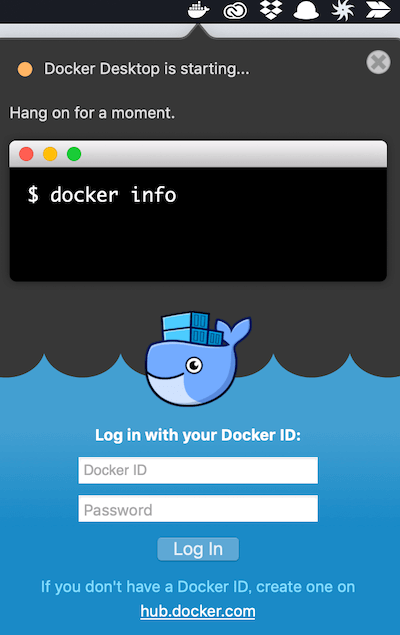Click the green button in the terminal illustration
Viewport: 400px width, 635px height.
tap(74, 154)
